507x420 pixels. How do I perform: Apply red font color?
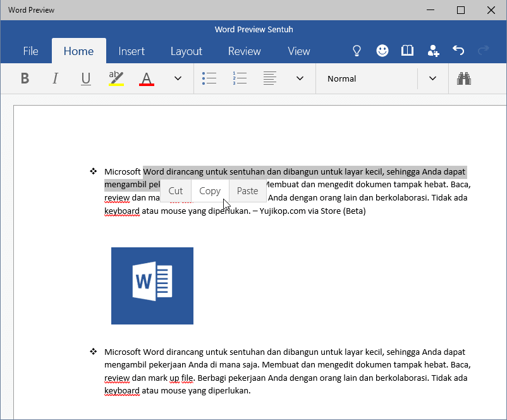click(147, 78)
